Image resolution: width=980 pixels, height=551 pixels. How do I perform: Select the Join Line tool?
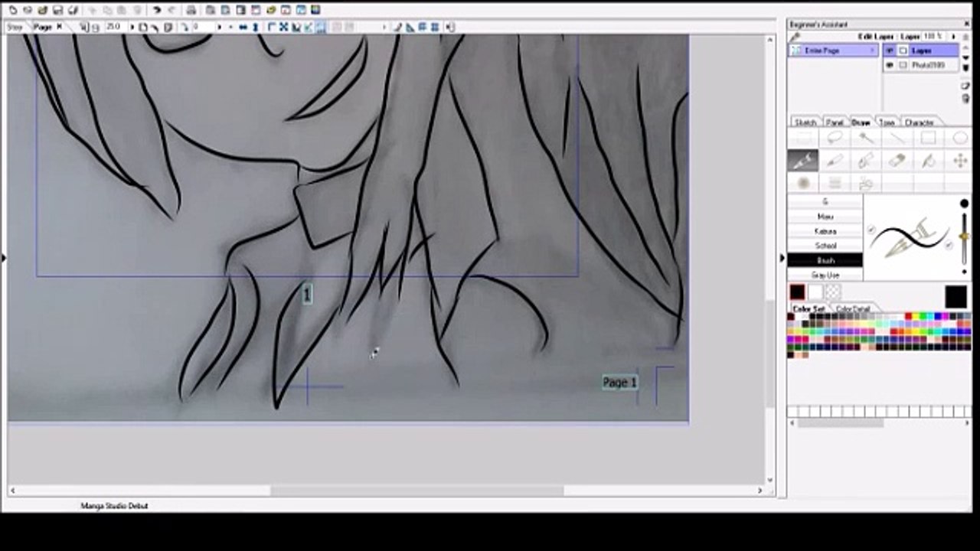866,183
